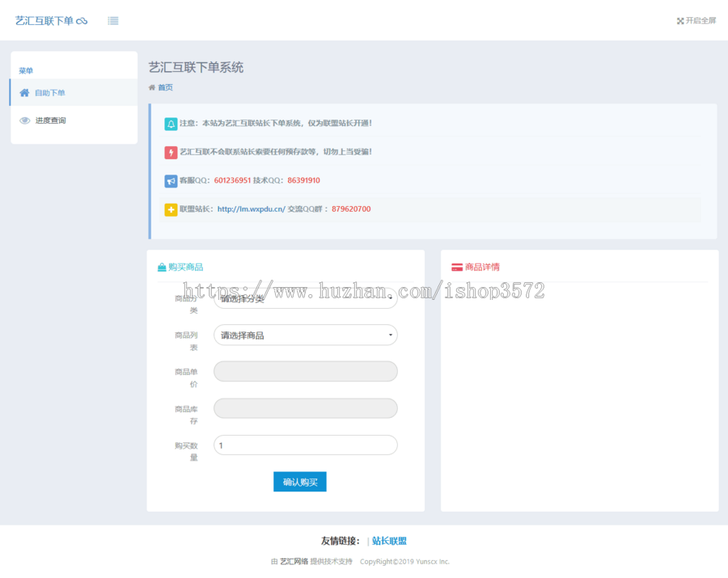Click the red lightning icon in the warning notice

[171, 152]
